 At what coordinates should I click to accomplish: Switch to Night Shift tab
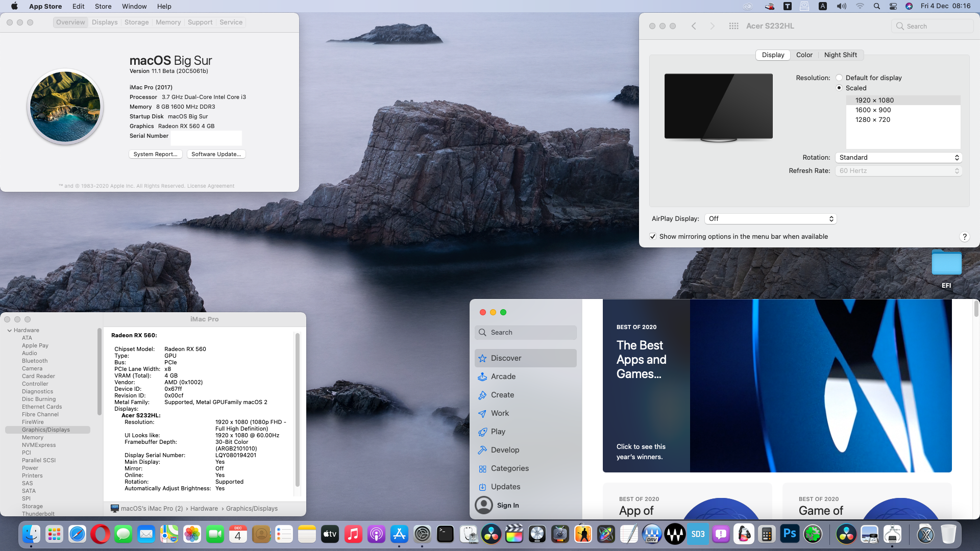(840, 55)
